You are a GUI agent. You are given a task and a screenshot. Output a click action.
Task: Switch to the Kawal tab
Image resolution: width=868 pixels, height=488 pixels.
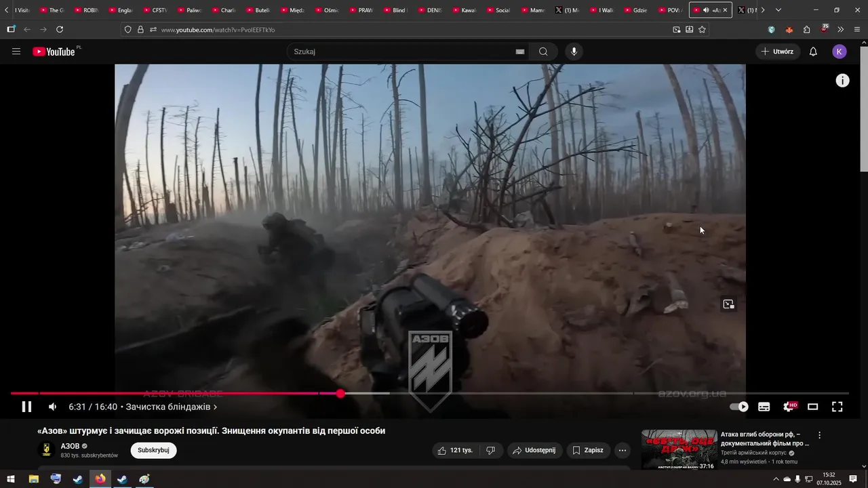point(465,10)
